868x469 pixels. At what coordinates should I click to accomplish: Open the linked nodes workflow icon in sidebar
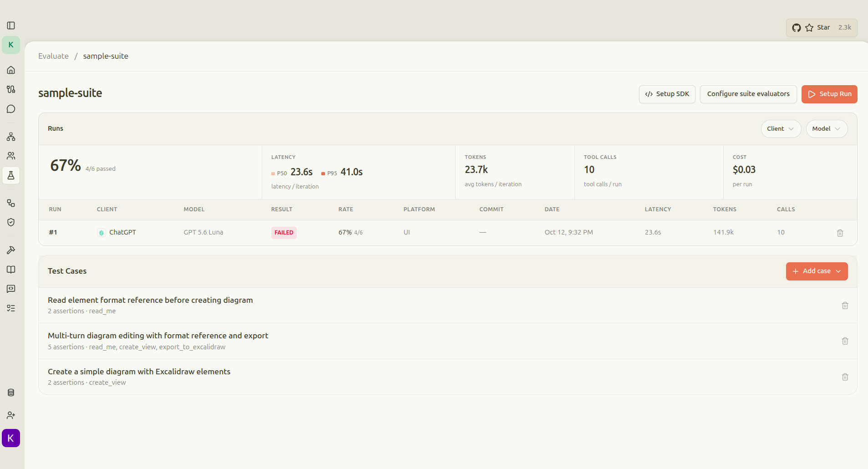coord(11,203)
